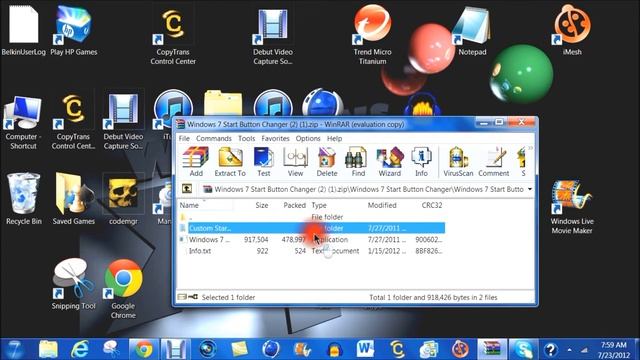Select the Saved Games folder icon
The image size is (640, 360).
(x=73, y=199)
